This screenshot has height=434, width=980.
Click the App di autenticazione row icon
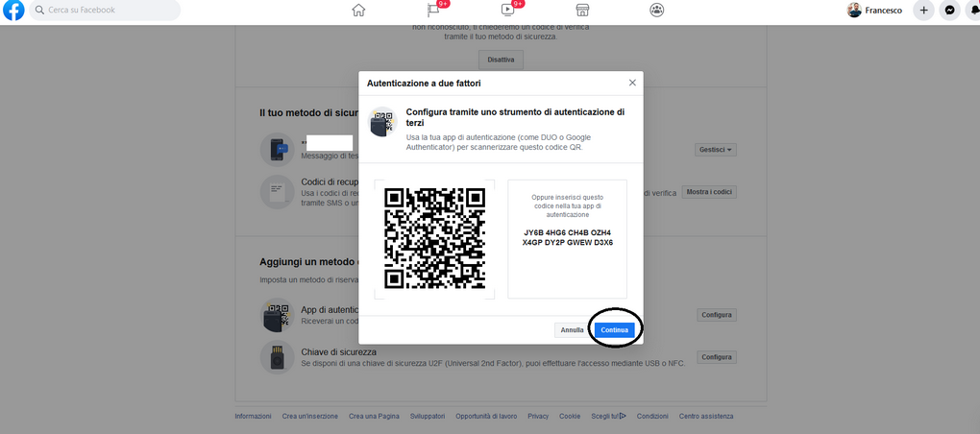[277, 314]
